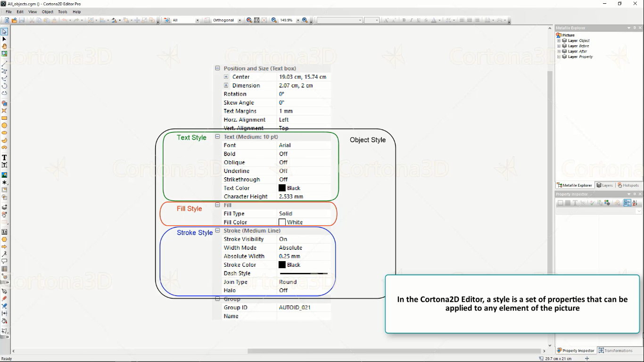
Task: Click the Zoom out magnifier icon
Action: 274,20
